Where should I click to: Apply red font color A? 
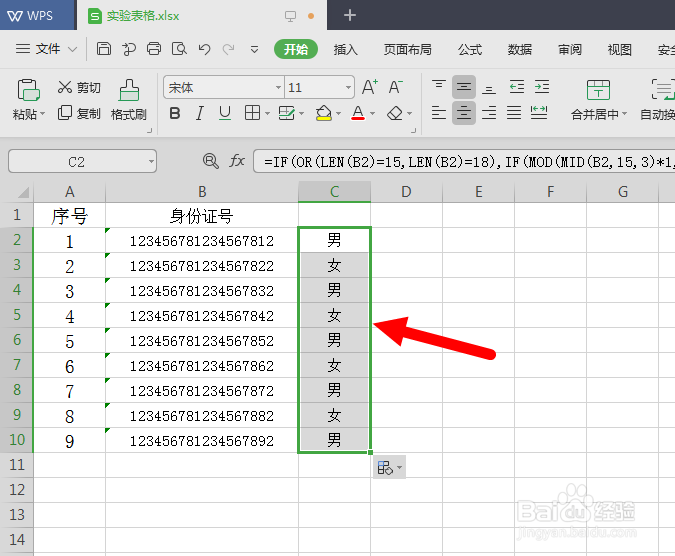coord(358,113)
